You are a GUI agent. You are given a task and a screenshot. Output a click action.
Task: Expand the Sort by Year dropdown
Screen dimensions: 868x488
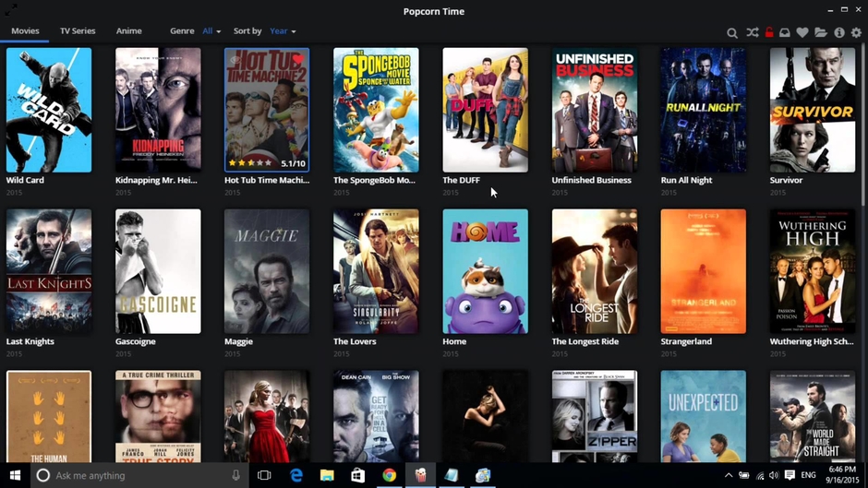283,31
